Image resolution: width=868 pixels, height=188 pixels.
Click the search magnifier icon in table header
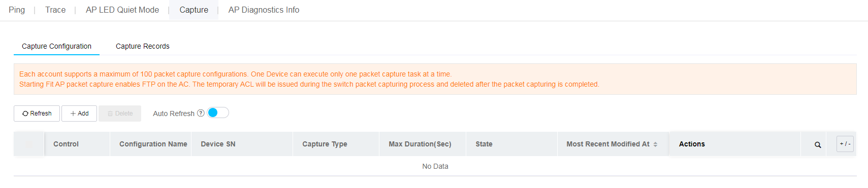(818, 144)
